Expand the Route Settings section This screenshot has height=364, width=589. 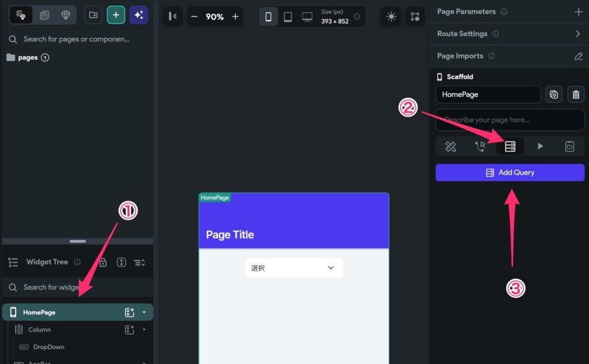click(578, 34)
